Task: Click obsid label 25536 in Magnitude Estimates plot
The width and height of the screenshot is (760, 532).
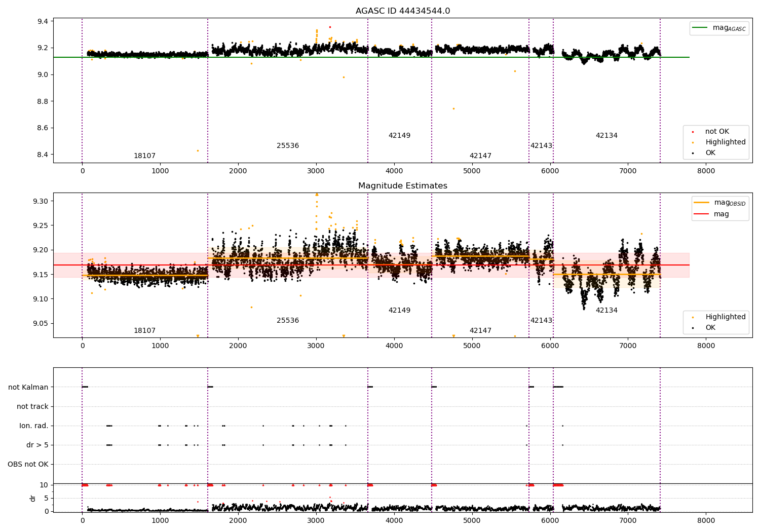Action: coord(288,320)
